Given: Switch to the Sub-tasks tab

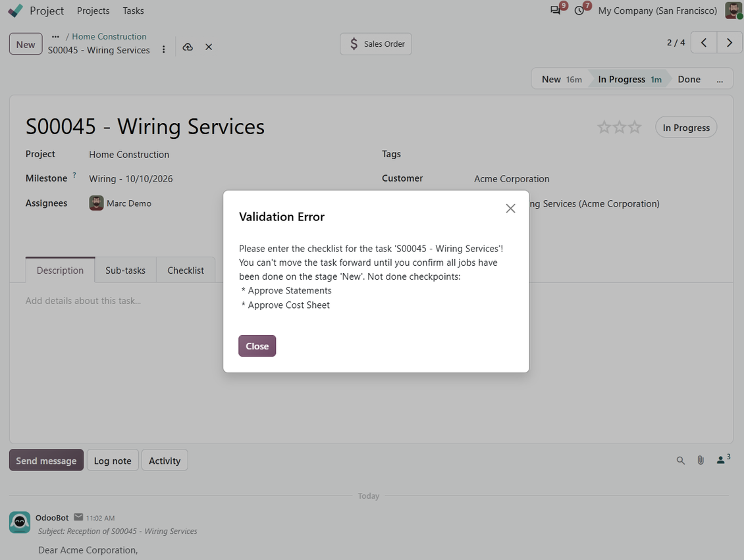Looking at the screenshot, I should pyautogui.click(x=125, y=270).
